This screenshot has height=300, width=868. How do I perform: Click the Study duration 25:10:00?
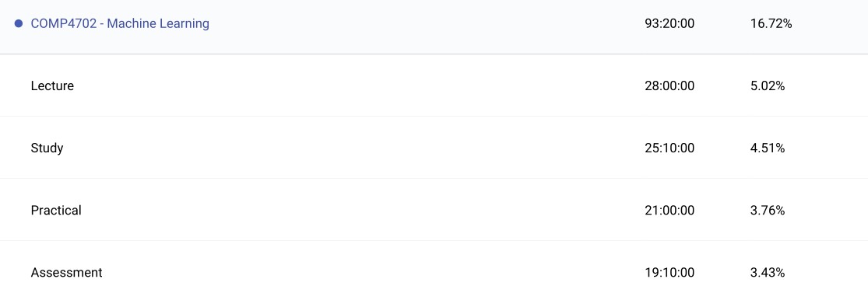[669, 148]
